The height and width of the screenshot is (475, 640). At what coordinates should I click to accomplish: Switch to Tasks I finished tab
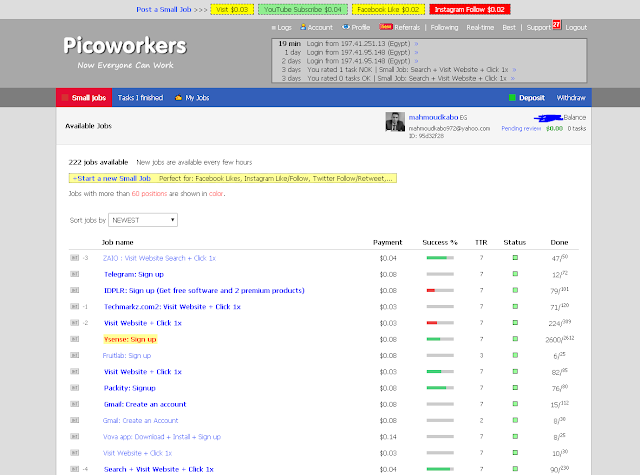click(x=140, y=98)
